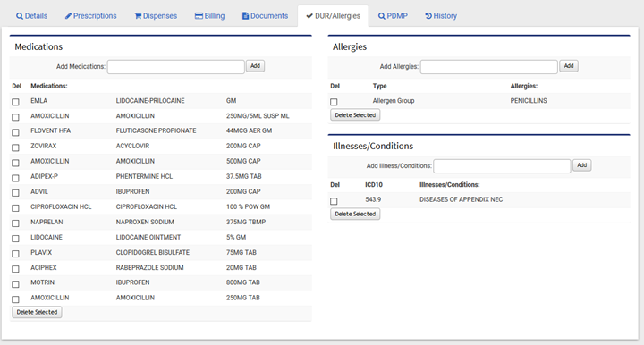644x345 pixels.
Task: Focus the Add Allergies text field
Action: click(x=488, y=67)
